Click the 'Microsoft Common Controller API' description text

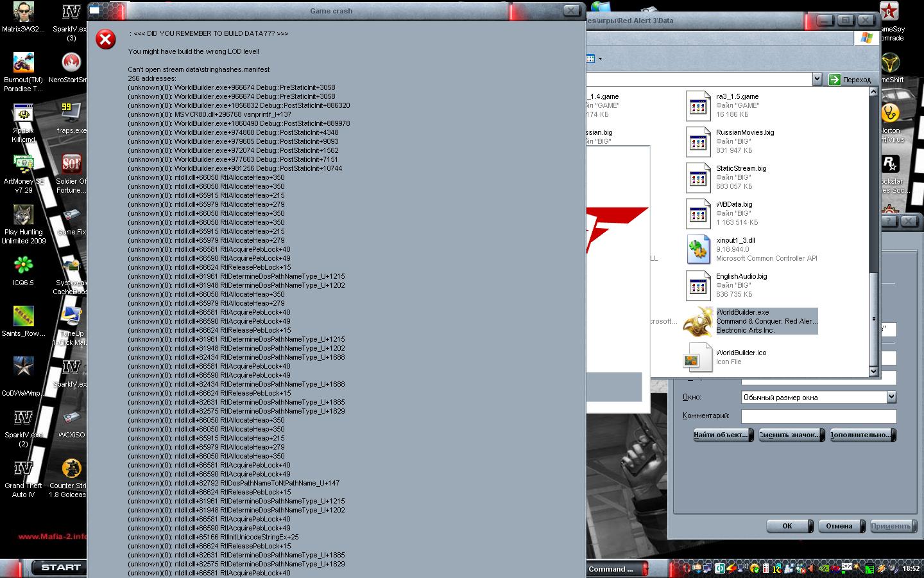click(x=767, y=258)
